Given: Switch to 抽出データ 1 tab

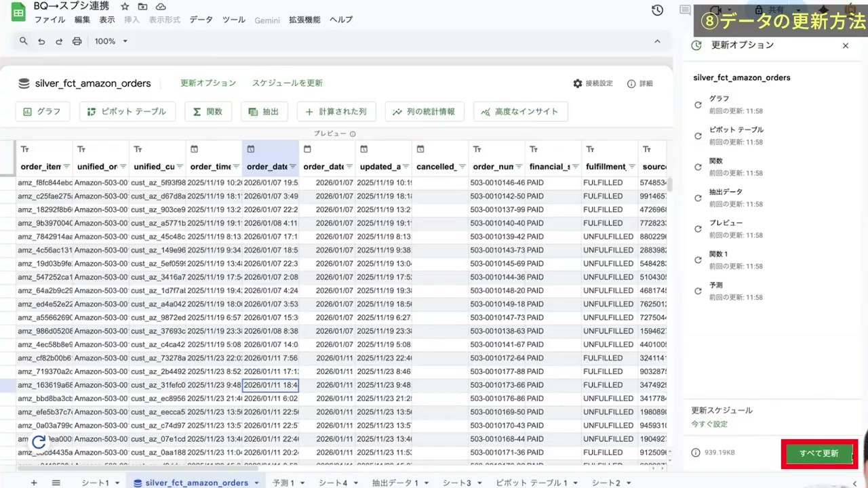Looking at the screenshot, I should coord(395,483).
